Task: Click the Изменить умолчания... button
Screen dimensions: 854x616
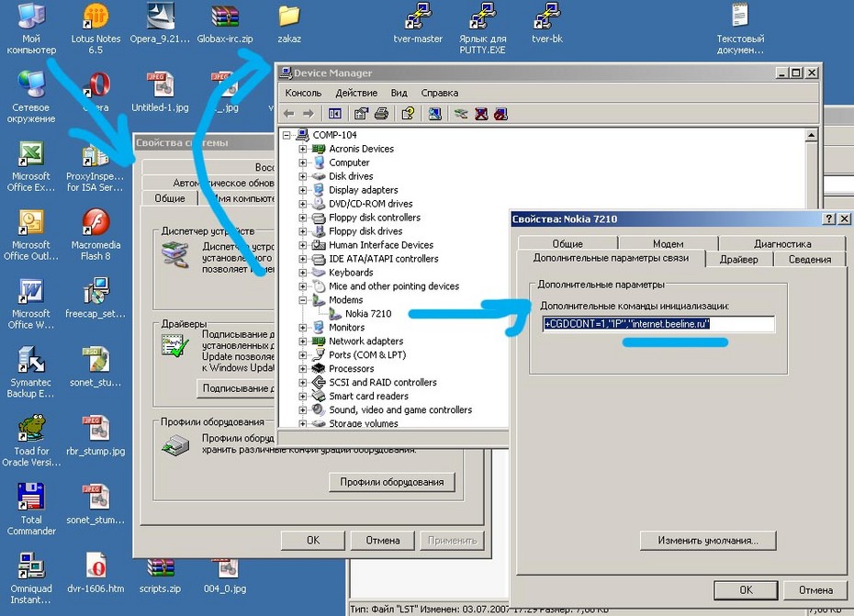Action: coord(707,541)
